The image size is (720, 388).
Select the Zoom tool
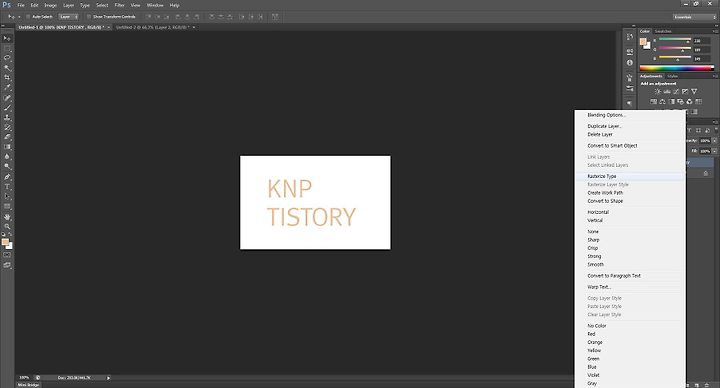click(7, 226)
